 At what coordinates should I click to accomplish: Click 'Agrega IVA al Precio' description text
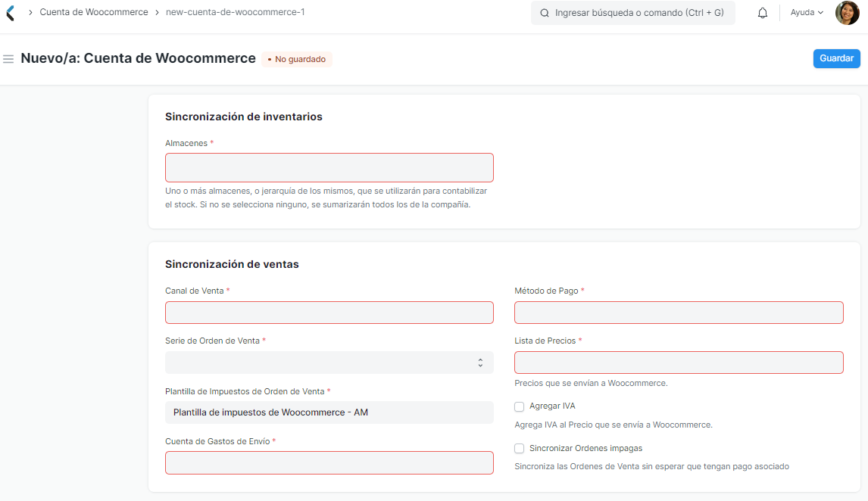point(614,425)
